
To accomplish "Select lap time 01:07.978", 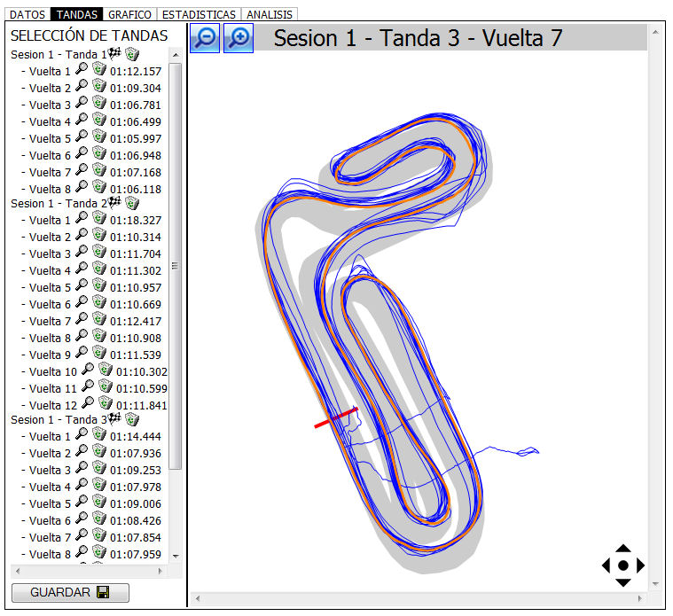I will point(136,487).
